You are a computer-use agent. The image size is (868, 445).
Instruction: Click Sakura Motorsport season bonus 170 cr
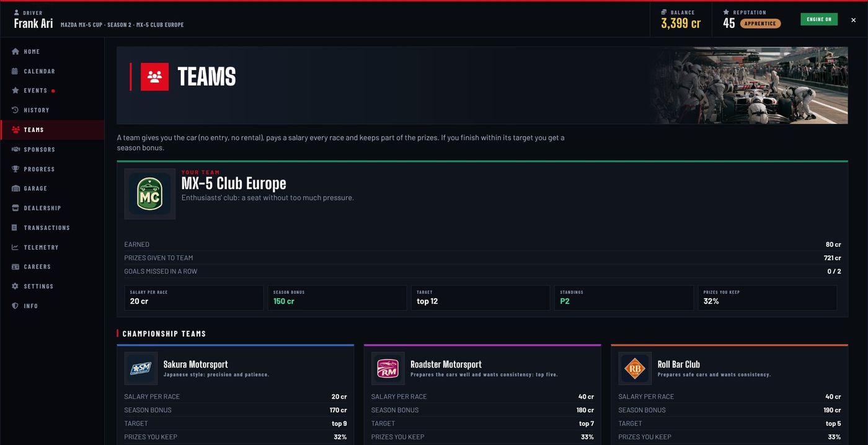pos(338,410)
